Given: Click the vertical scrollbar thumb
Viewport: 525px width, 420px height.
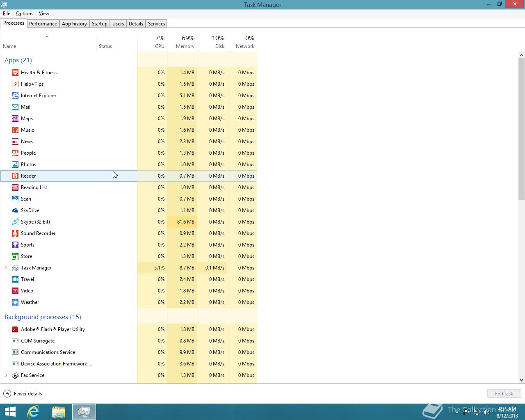Looking at the screenshot, I should coord(522,129).
